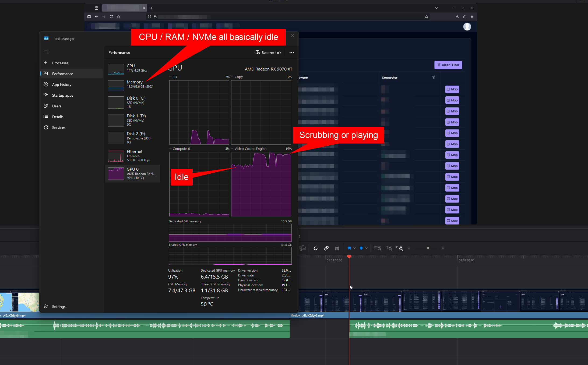Select the CPU performance graph entry
The height and width of the screenshot is (365, 588).
pos(133,69)
